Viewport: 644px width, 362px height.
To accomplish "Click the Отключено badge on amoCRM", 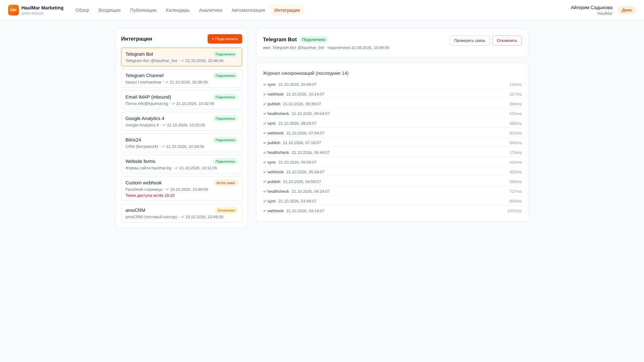I will point(226,210).
